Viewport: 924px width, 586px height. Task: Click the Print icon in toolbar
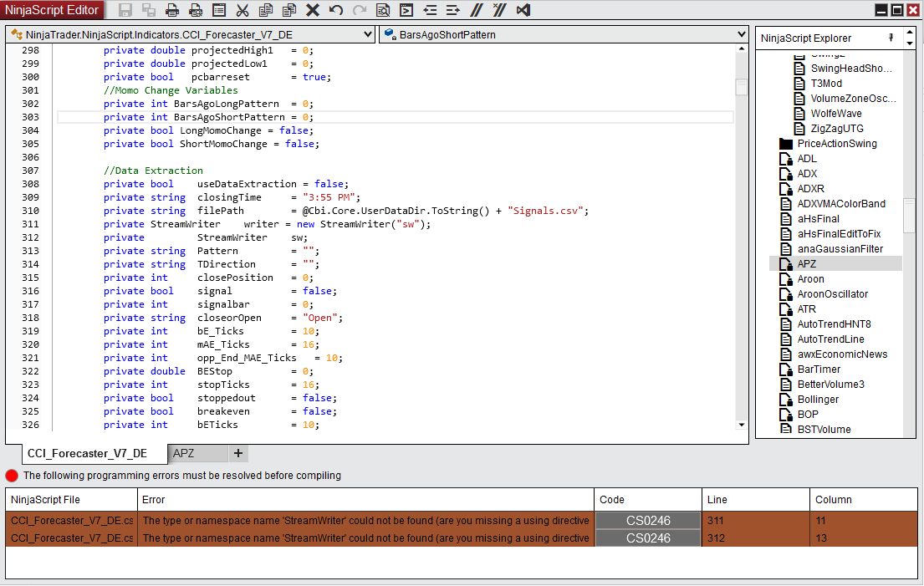click(172, 11)
